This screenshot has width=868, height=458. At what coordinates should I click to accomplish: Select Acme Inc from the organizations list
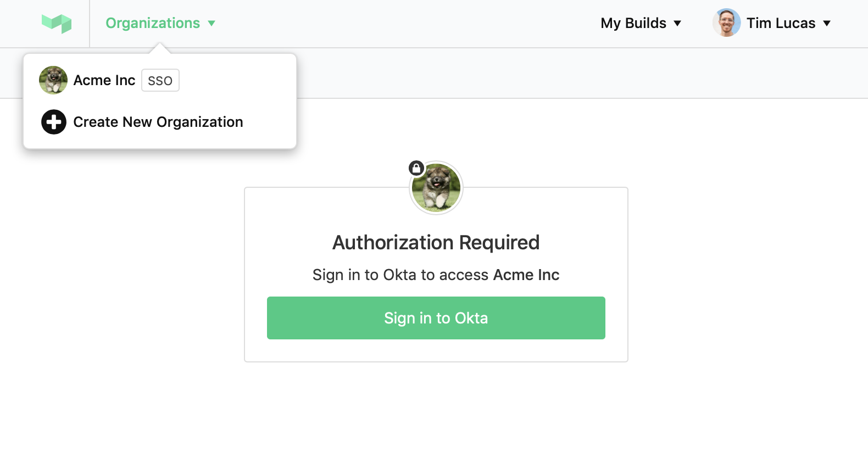point(104,80)
